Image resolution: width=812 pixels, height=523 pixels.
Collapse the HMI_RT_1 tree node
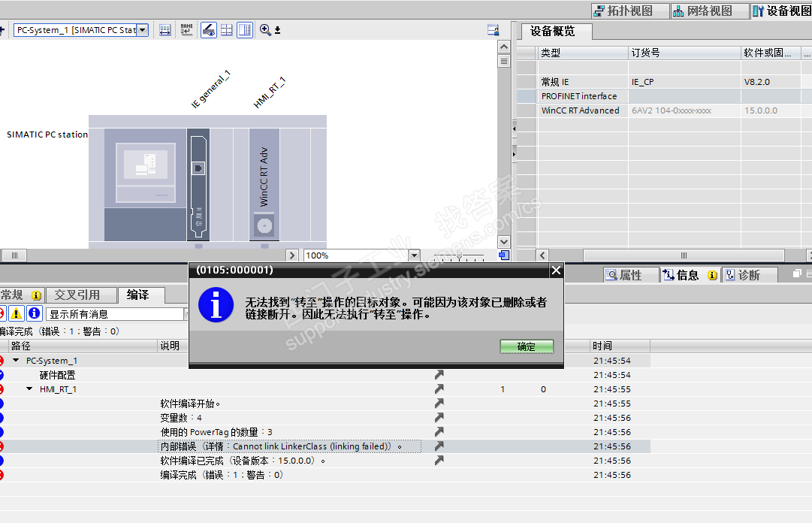click(29, 389)
